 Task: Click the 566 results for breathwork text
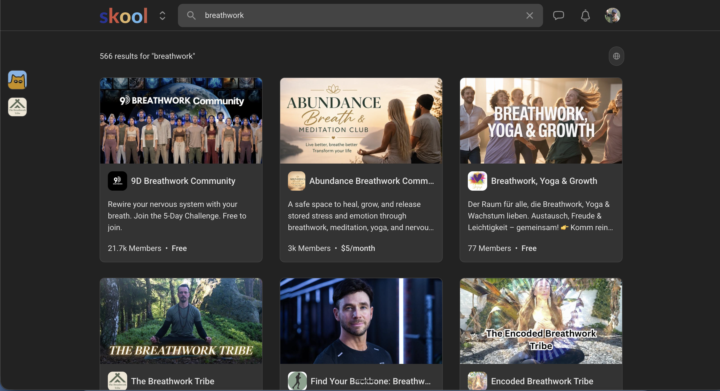coord(147,56)
